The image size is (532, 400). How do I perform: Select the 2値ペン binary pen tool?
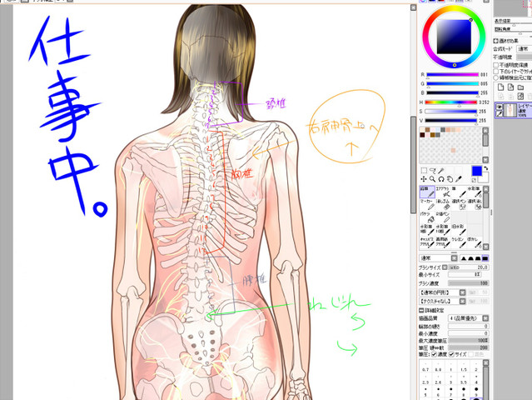click(443, 217)
